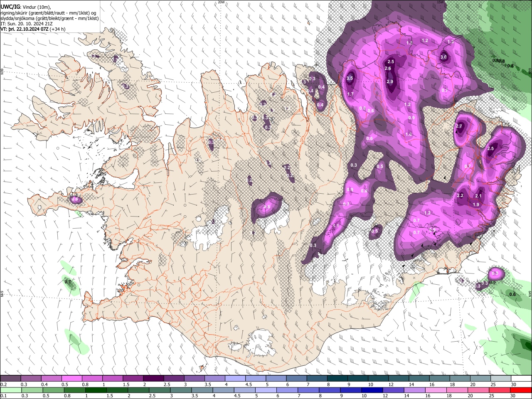Click upper legend swatch between 0.2 and 0.3

coord(10,379)
